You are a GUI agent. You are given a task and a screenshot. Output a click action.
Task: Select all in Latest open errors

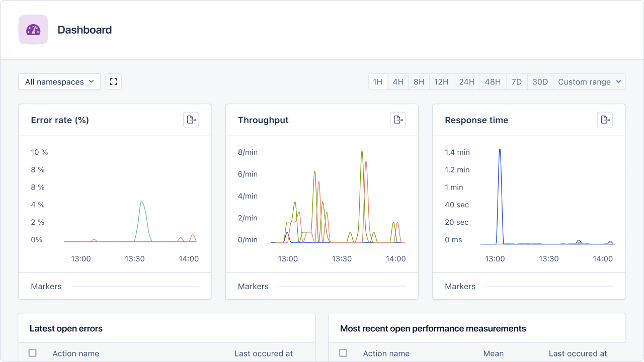[33, 353]
